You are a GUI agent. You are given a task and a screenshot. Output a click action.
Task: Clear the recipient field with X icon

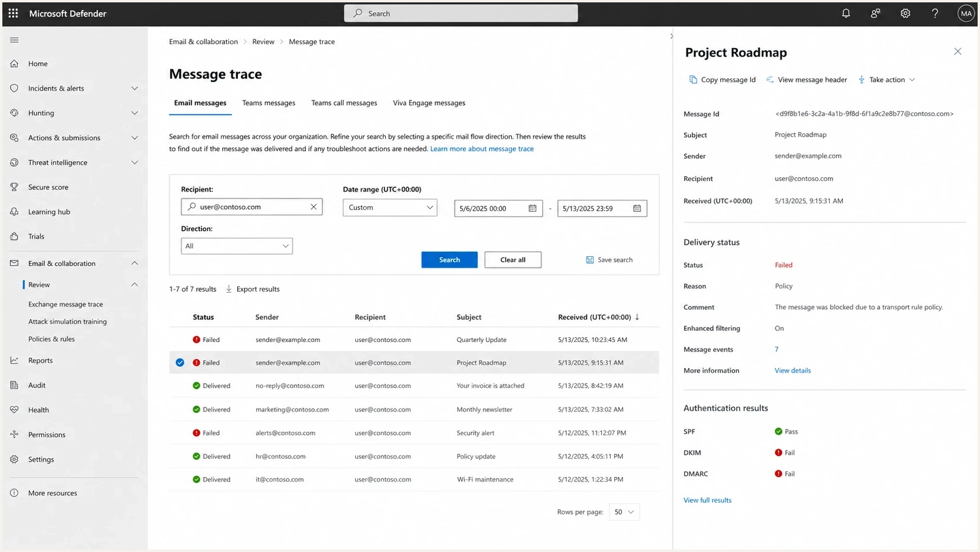[314, 206]
